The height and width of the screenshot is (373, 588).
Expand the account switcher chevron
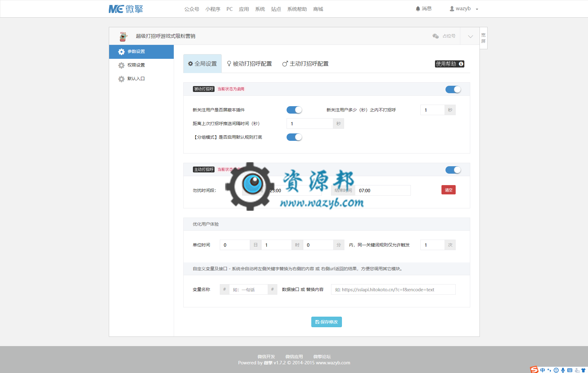tap(470, 37)
